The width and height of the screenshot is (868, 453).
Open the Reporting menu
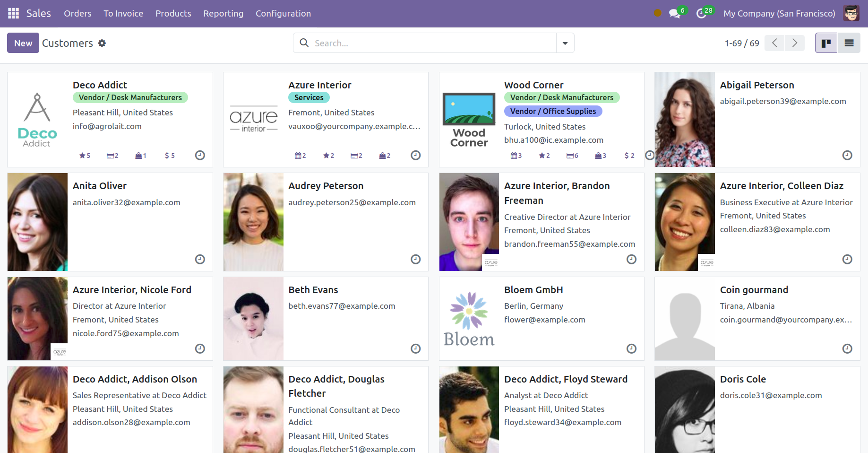223,13
